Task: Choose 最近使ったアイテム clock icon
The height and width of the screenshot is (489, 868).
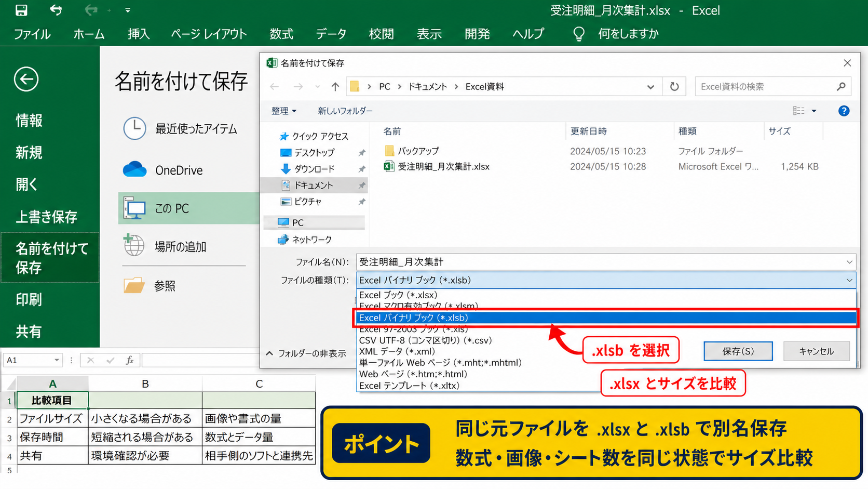Action: [x=134, y=128]
